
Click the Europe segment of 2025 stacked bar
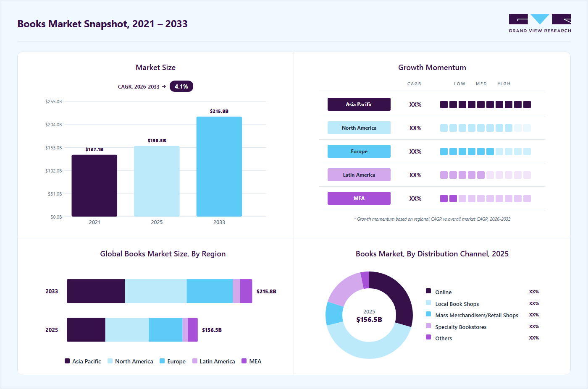[166, 330]
